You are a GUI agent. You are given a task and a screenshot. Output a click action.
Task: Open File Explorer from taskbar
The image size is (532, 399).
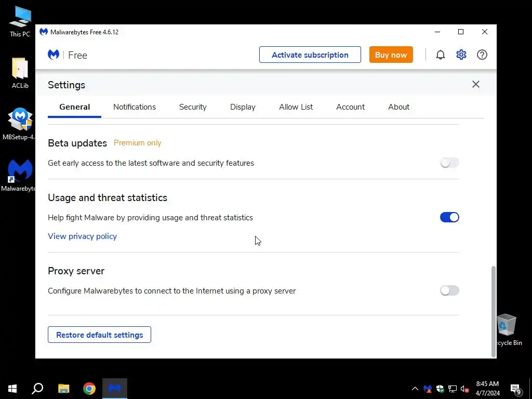coord(63,389)
